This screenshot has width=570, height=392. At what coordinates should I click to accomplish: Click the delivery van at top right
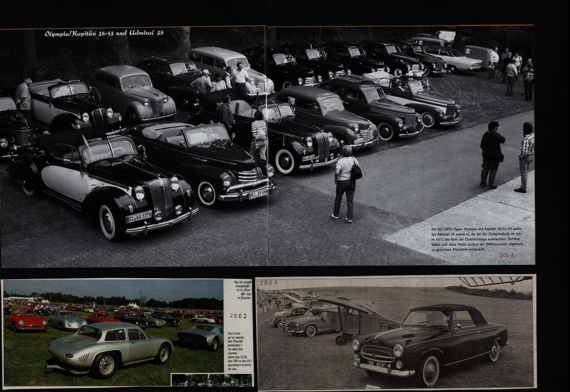click(x=473, y=56)
